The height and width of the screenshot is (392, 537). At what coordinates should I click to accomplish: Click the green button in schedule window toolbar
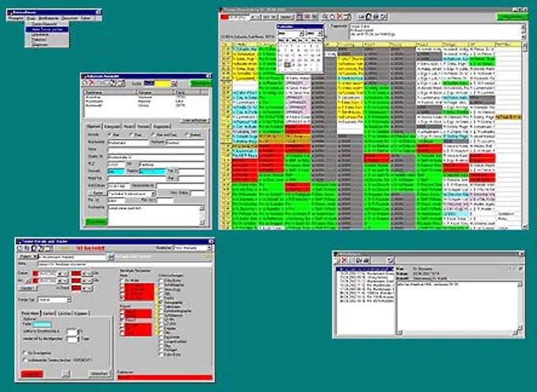coord(512,17)
